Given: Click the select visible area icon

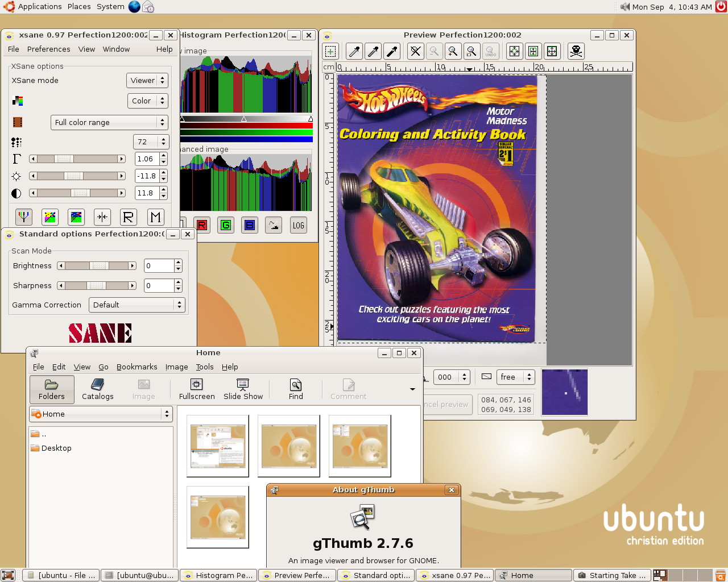Looking at the screenshot, I should (x=552, y=51).
